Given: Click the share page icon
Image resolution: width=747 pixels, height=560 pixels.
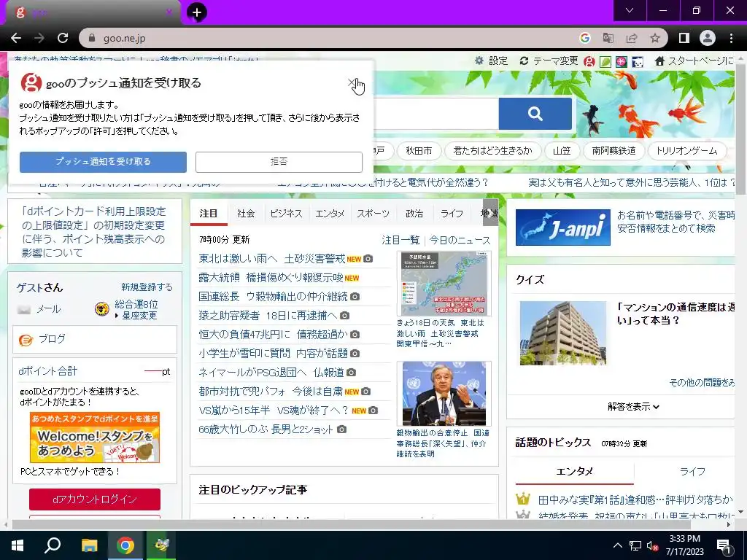Looking at the screenshot, I should tap(632, 38).
